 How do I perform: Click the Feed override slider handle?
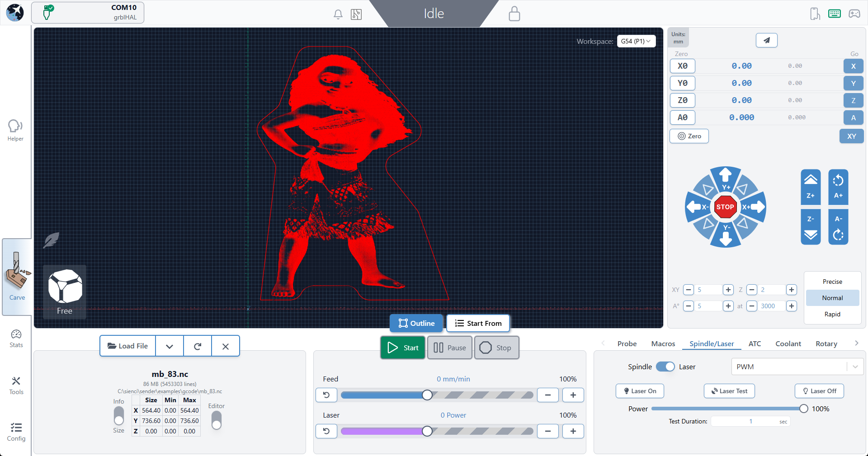pos(427,395)
